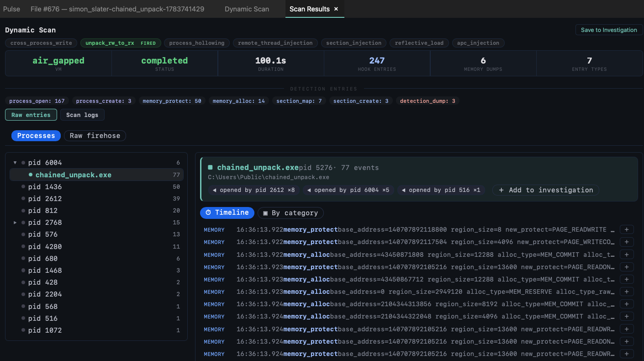644x361 pixels.
Task: Select cross_process_write detection chip
Action: [41, 43]
